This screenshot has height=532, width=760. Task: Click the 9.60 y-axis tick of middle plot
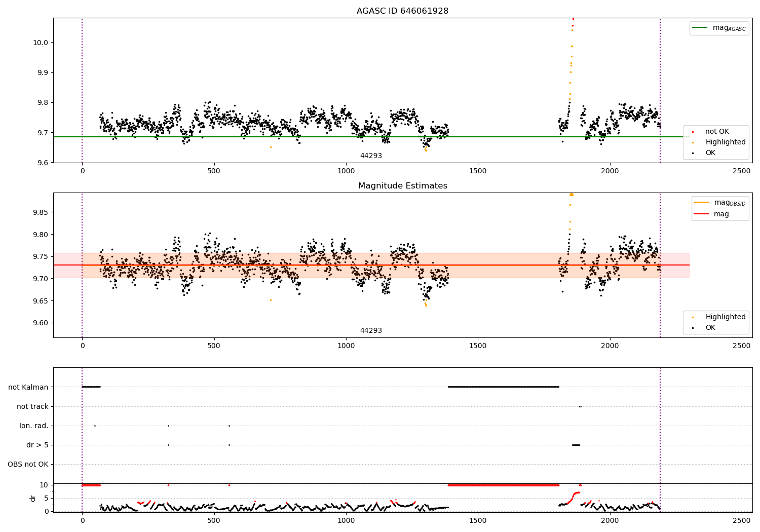[41, 323]
